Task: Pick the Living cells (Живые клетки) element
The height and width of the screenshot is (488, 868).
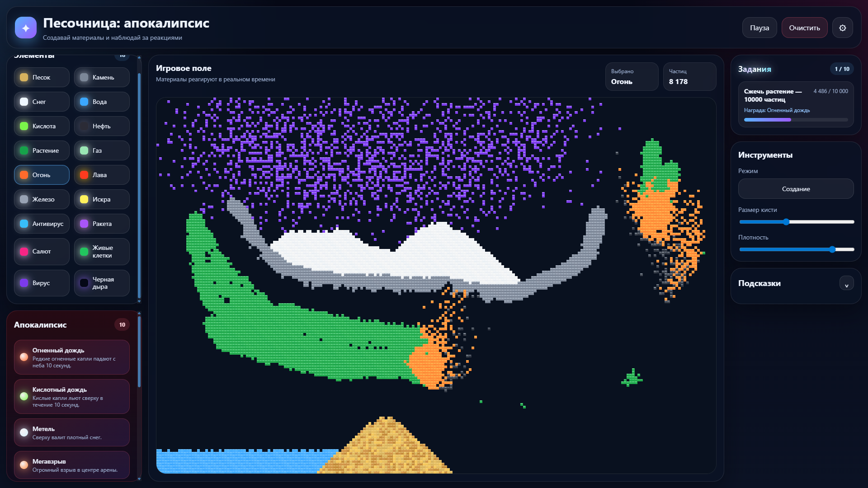Action: pyautogui.click(x=102, y=252)
